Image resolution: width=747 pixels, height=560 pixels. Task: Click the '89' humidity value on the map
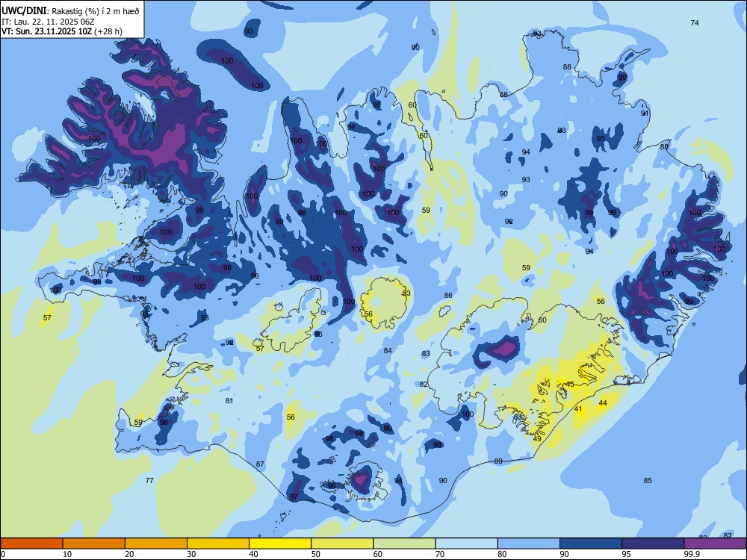[x=498, y=461]
